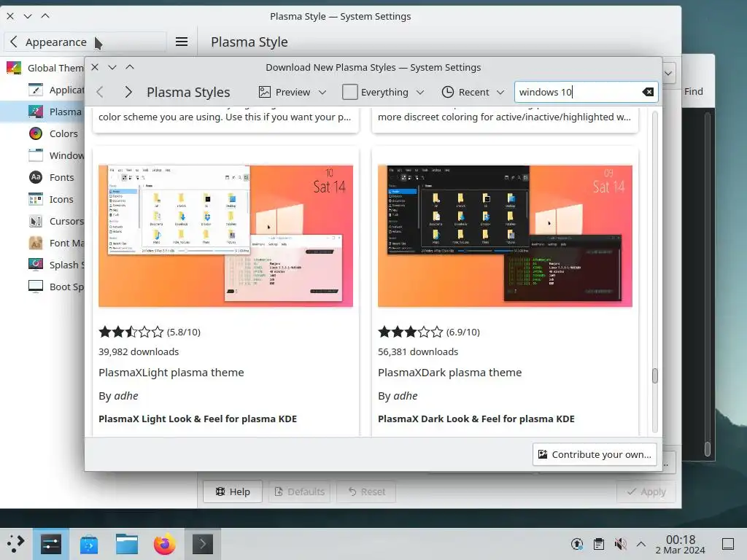Expand the hidden system tray icons arrow
The height and width of the screenshot is (560, 747).
pos(641,544)
